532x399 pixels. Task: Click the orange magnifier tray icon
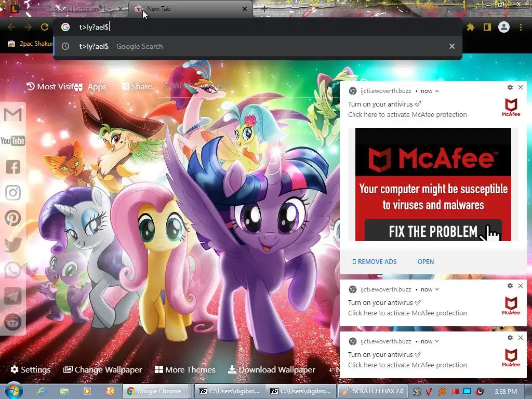coord(442,392)
